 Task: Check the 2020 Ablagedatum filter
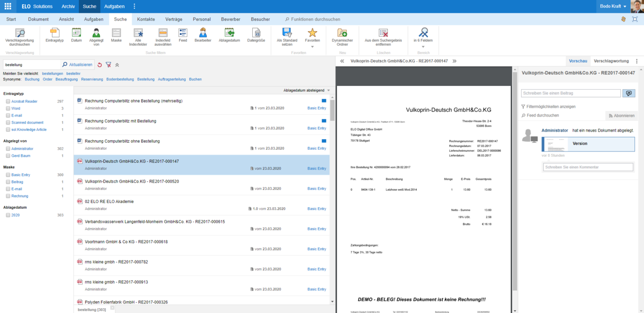(x=8, y=215)
